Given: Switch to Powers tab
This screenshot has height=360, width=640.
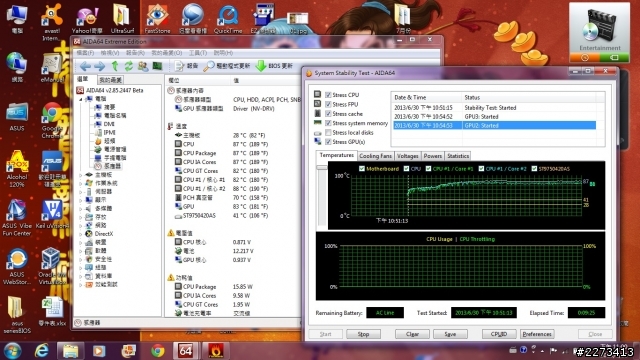Looking at the screenshot, I should [x=433, y=156].
